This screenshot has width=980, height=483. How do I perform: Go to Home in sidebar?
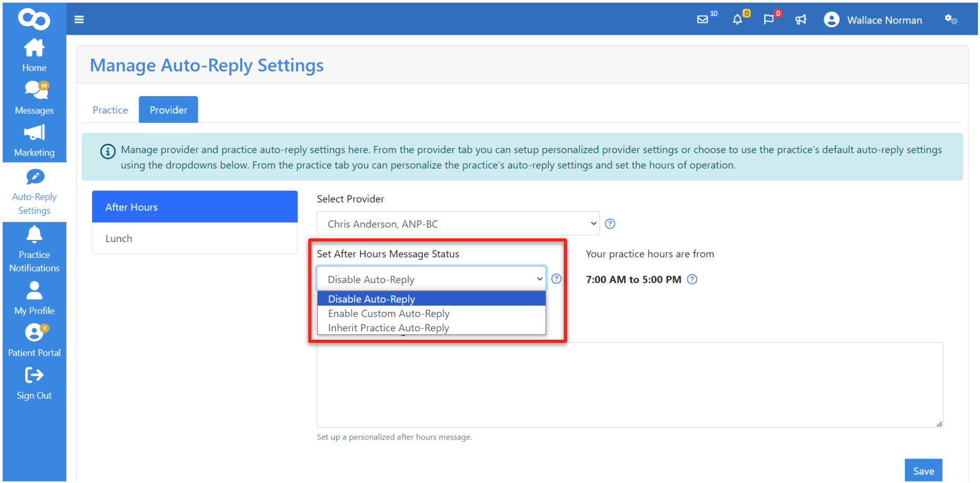34,55
